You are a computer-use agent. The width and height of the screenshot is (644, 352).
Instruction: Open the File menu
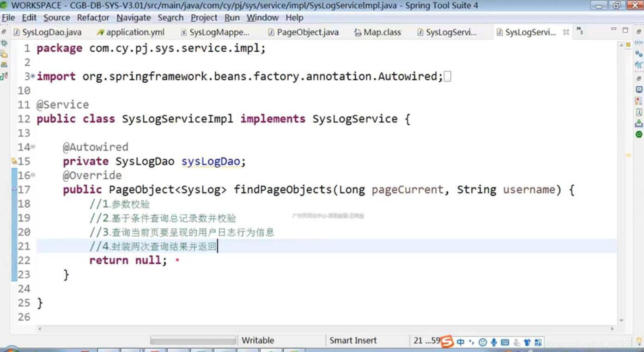tap(8, 18)
